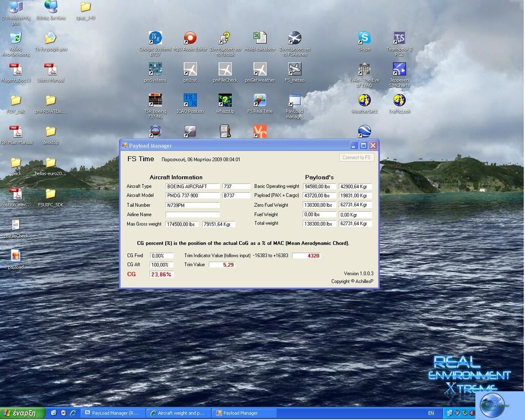Maximize the Payload Manager window

[364, 145]
